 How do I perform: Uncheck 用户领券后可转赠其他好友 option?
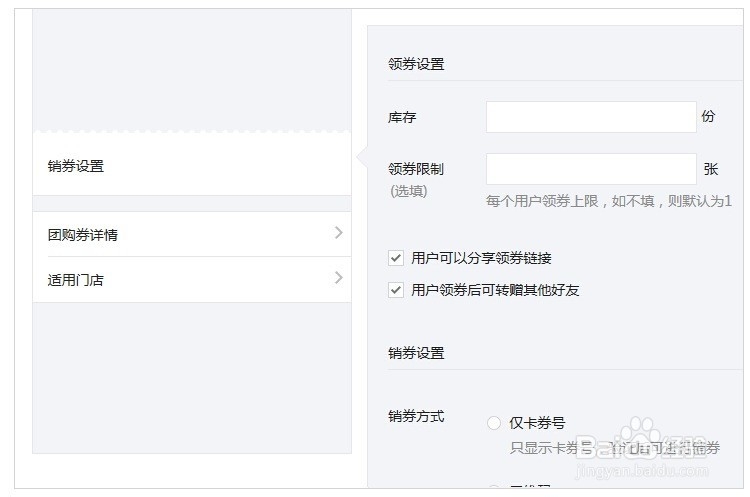click(396, 290)
